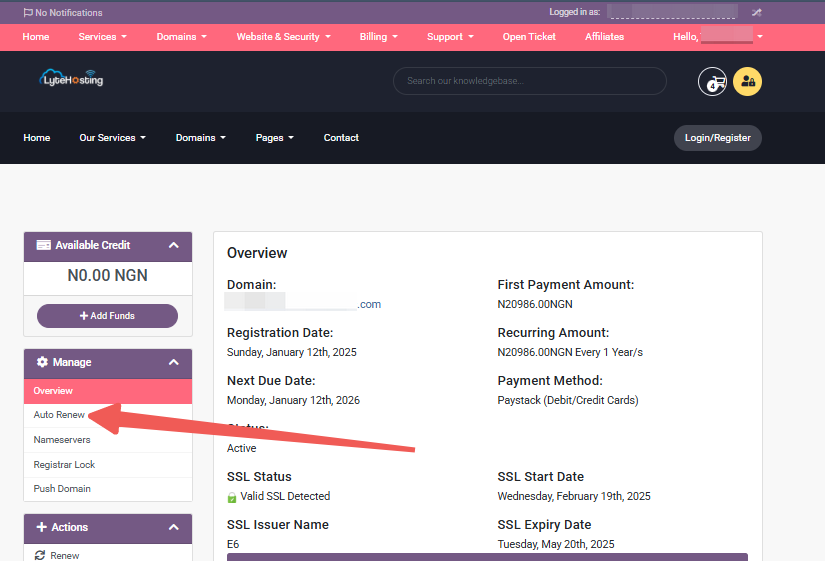Click the Renew refresh icon
Image resolution: width=825 pixels, height=561 pixels.
[39, 555]
